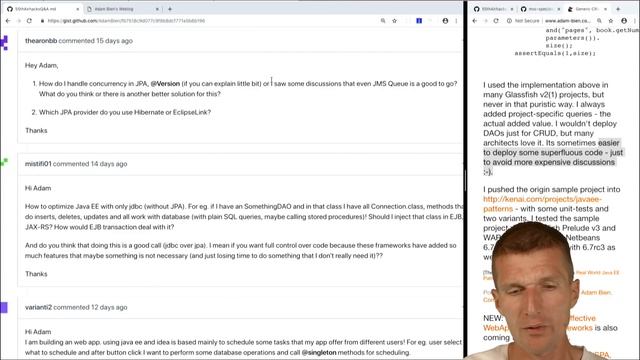
Task: Click www.adam-bien.com address field
Action: [x=568, y=21]
